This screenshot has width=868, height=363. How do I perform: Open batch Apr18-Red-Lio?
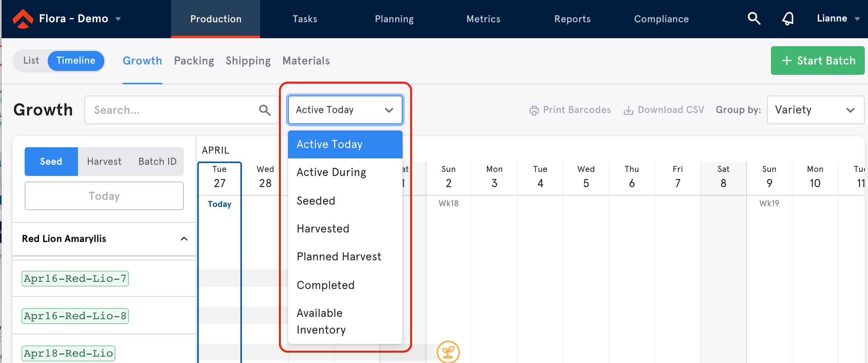pyautogui.click(x=68, y=353)
